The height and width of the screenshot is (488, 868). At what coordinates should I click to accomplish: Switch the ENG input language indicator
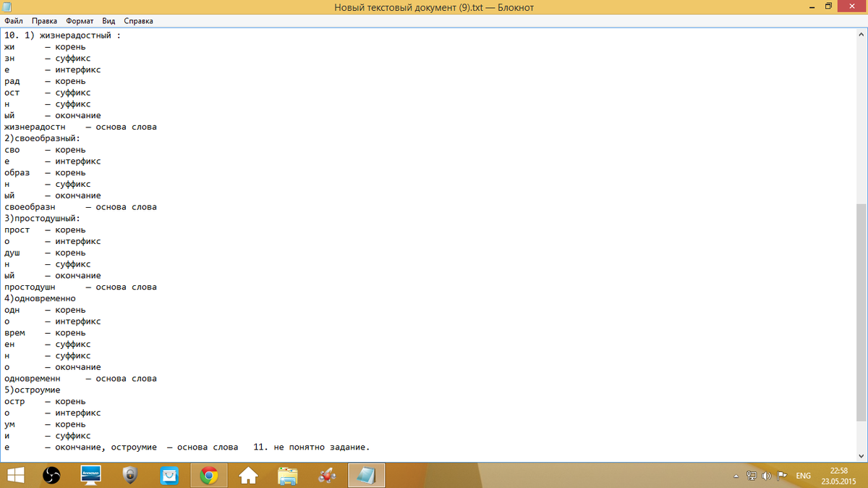click(803, 476)
